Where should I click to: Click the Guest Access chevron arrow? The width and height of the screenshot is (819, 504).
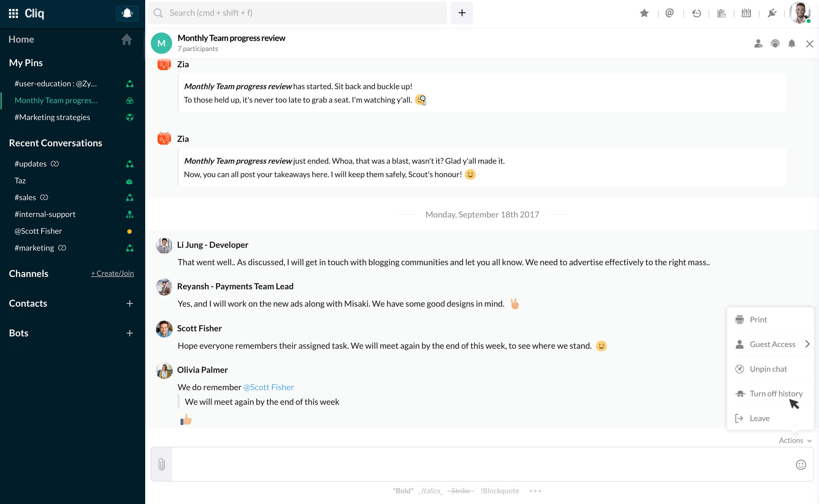click(807, 344)
